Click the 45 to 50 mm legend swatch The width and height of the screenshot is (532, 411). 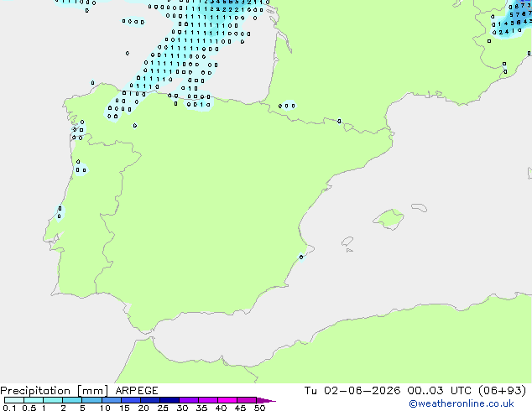point(247,400)
